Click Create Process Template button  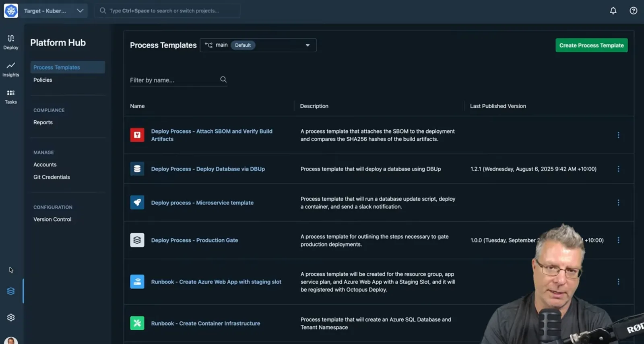click(x=591, y=45)
